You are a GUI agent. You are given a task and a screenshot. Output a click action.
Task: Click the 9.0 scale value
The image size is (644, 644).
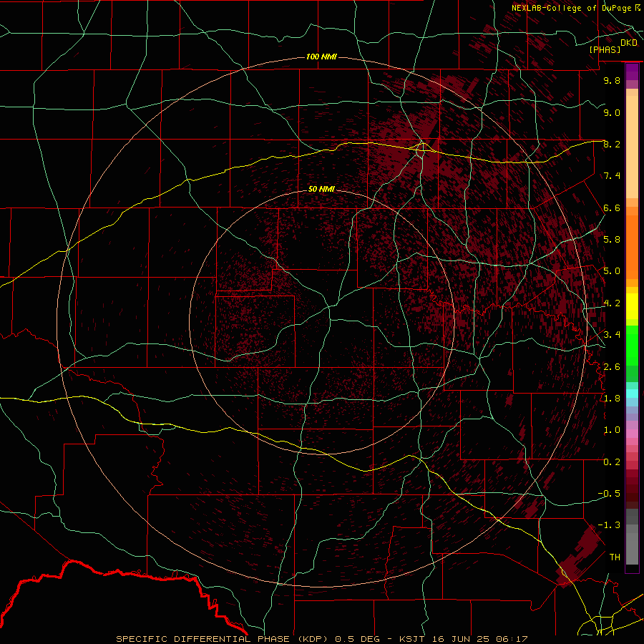[x=612, y=112]
